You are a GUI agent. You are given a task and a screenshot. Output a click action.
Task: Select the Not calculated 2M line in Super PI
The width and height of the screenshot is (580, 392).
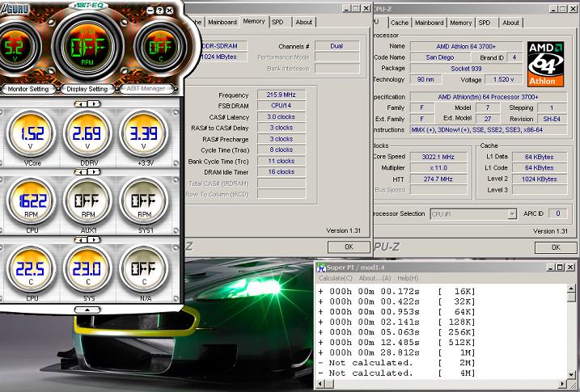396,363
